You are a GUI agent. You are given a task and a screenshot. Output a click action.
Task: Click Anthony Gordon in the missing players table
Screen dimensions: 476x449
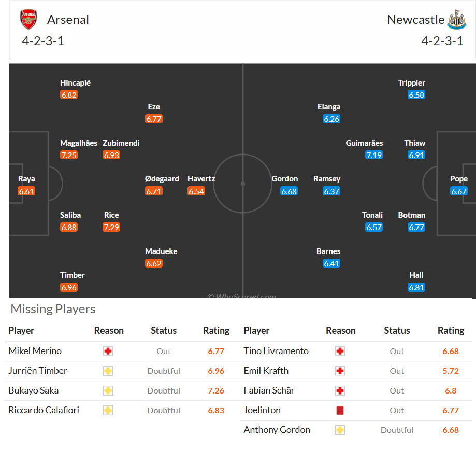click(x=276, y=430)
